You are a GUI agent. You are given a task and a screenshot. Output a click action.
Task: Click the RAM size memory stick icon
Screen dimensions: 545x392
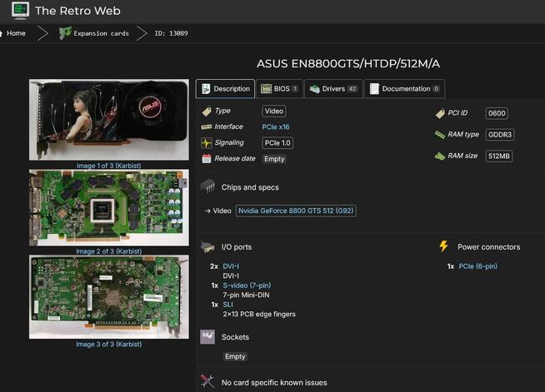click(x=440, y=156)
